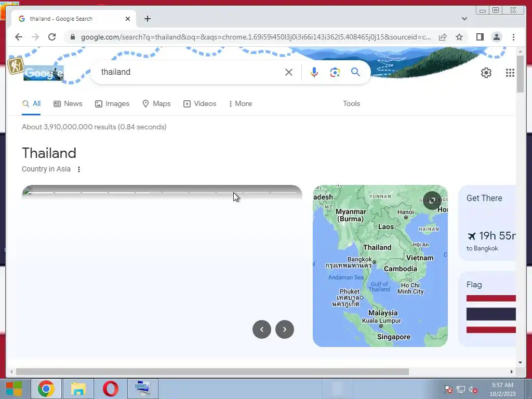Click the Chrome taskbar icon
This screenshot has height=399, width=532.
coord(46,389)
